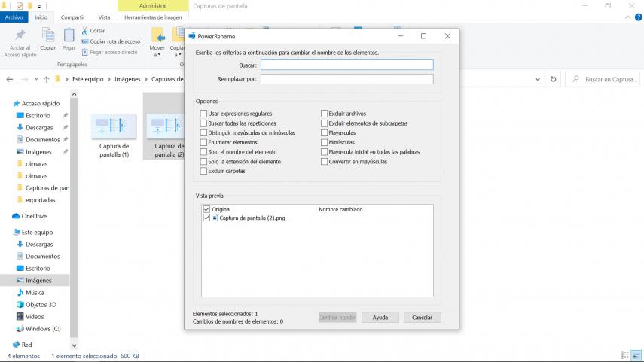Check Solo la extensión del elemento

pos(203,161)
